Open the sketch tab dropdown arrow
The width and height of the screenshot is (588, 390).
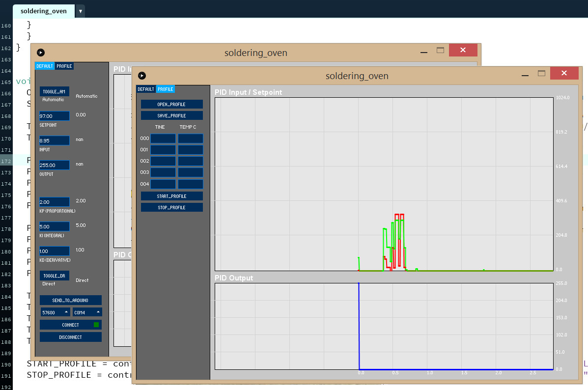pyautogui.click(x=81, y=11)
